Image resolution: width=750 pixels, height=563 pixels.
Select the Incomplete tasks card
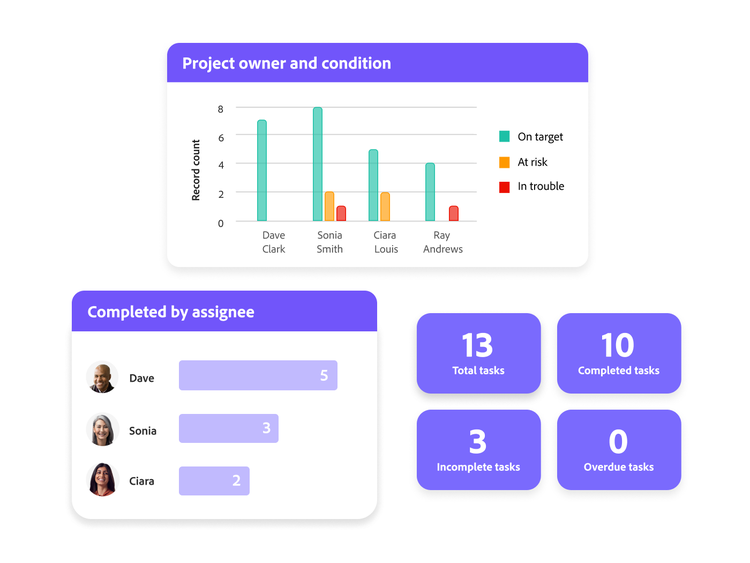478,450
